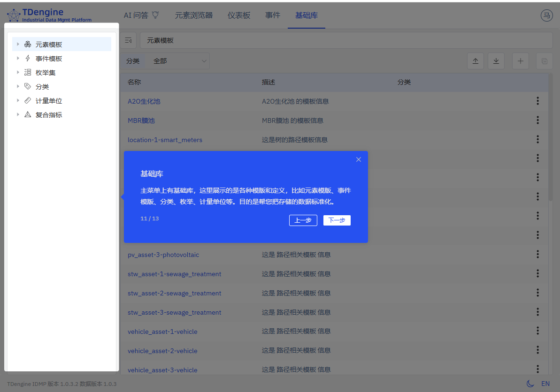560x392 pixels.
Task: Switch to the 元素浏览器 tab
Action: [193, 15]
